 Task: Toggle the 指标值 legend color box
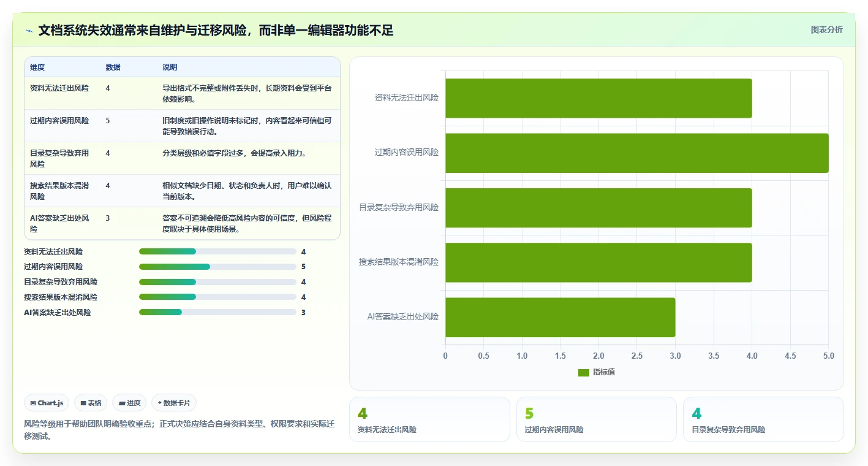click(583, 373)
